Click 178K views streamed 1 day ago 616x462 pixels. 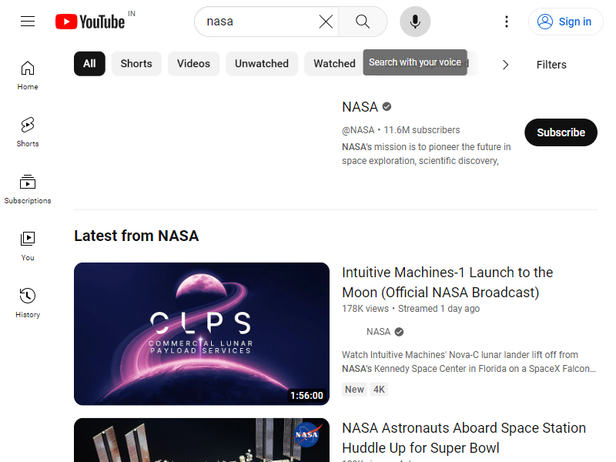411,309
